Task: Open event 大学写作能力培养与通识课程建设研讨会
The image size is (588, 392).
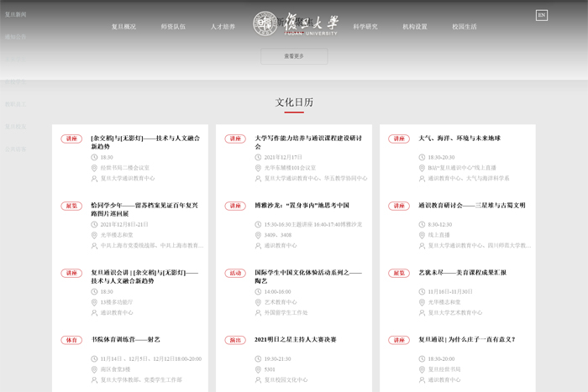Action: coord(307,142)
